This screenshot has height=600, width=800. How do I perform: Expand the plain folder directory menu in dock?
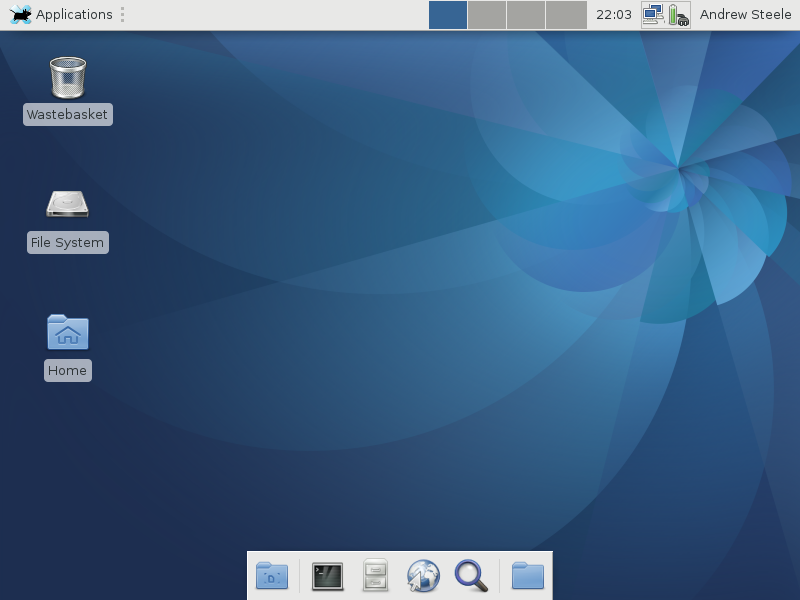[x=527, y=576]
